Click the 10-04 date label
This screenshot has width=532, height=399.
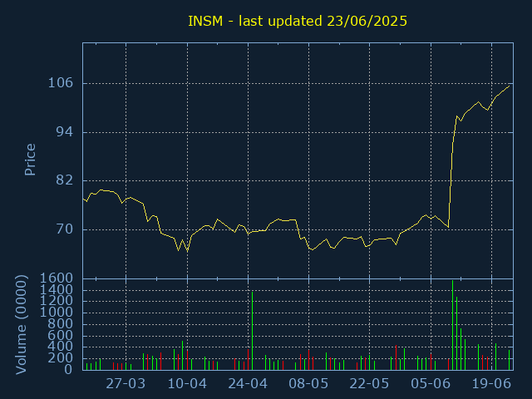pyautogui.click(x=187, y=384)
